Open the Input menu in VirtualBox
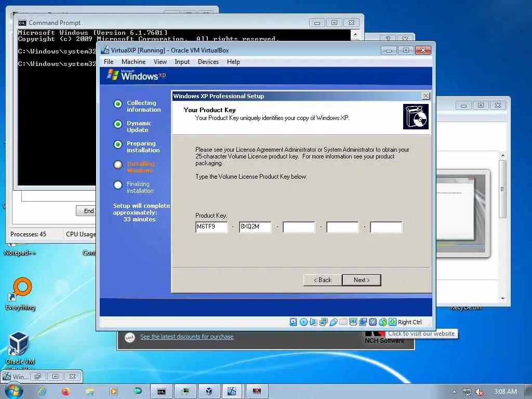The height and width of the screenshot is (399, 532). pyautogui.click(x=182, y=62)
